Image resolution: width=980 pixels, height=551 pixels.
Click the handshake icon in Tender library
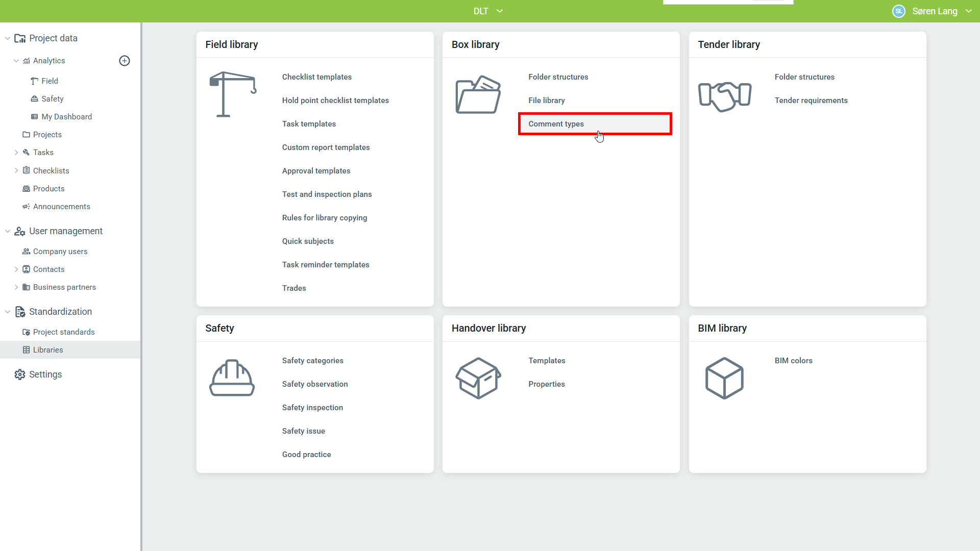(x=724, y=96)
